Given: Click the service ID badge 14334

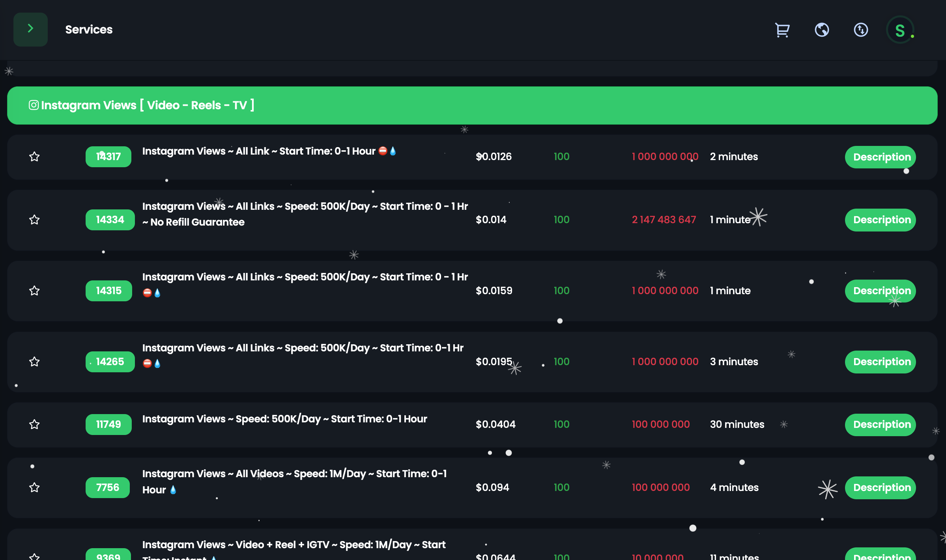Looking at the screenshot, I should tap(110, 220).
